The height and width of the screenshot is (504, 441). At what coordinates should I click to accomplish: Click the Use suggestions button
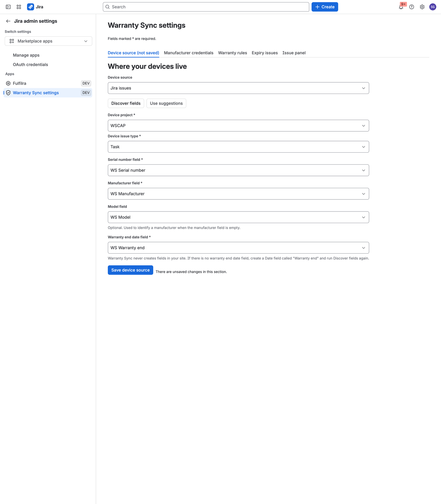166,103
